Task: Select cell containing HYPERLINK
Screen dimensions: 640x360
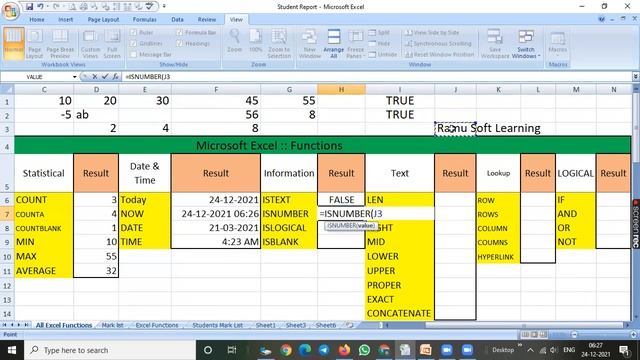Action: coord(498,257)
